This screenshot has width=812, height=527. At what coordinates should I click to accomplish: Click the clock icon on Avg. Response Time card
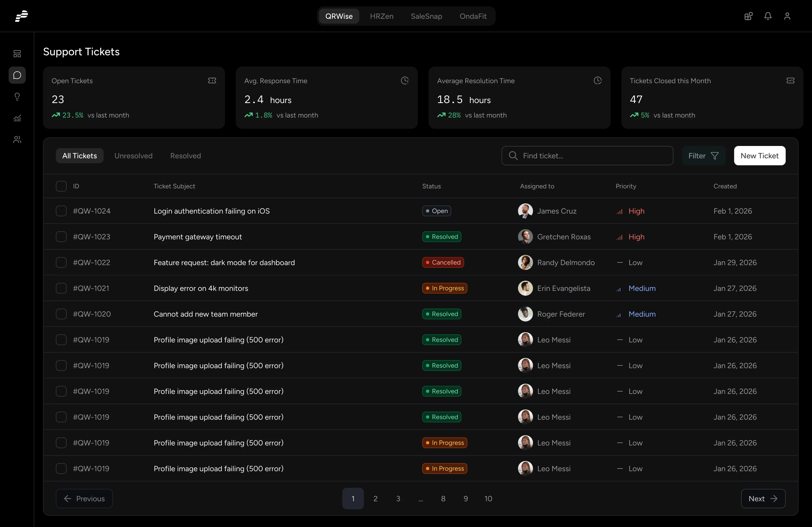[404, 80]
